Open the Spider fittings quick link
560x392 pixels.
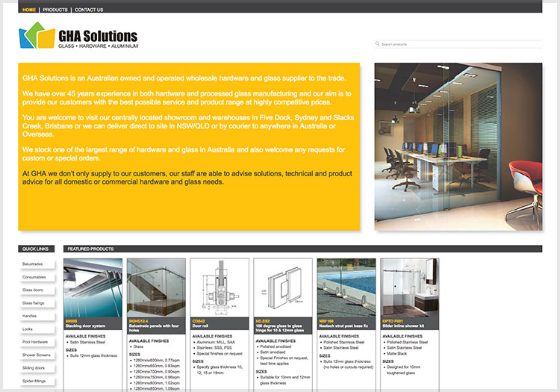(x=37, y=381)
